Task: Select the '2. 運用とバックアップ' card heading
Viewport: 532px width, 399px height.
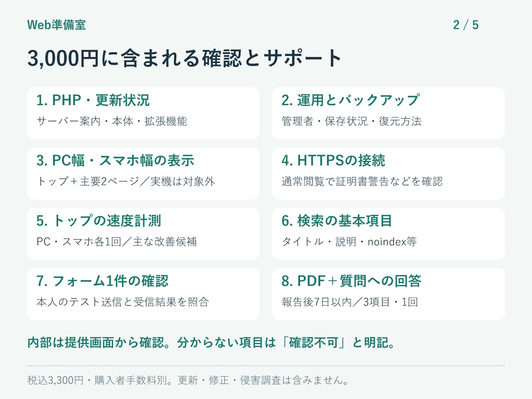Action: click(350, 100)
